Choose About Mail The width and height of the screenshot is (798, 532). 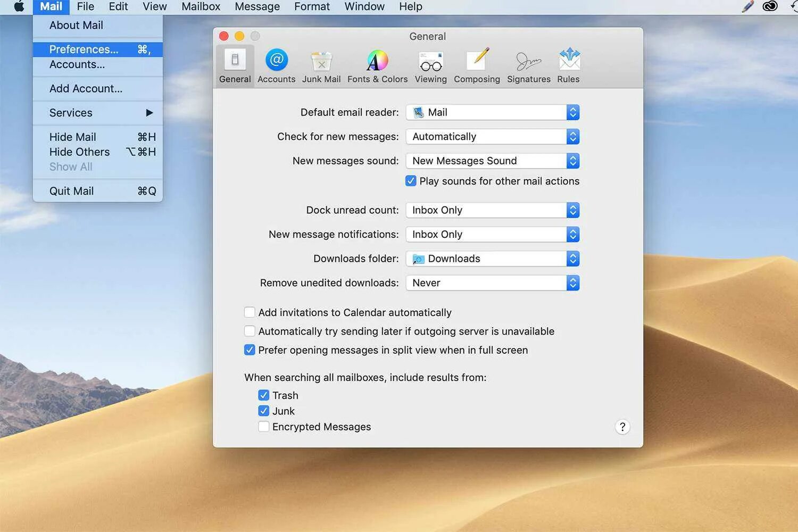point(98,25)
